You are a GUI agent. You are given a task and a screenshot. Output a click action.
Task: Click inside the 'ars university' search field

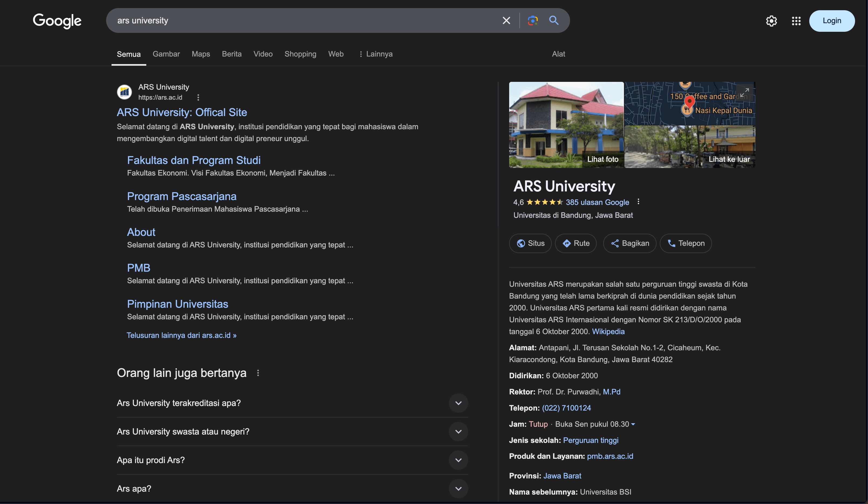[303, 21]
